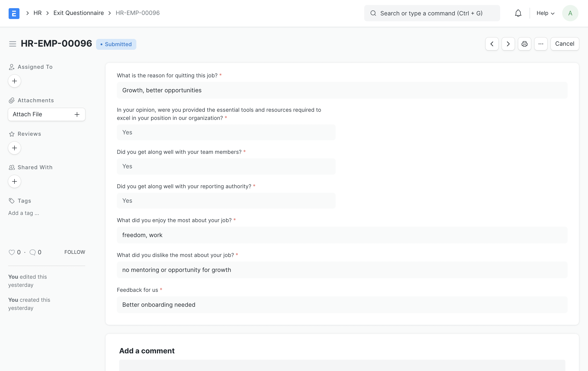Toggle the sidebar hamburger icon

(12, 44)
